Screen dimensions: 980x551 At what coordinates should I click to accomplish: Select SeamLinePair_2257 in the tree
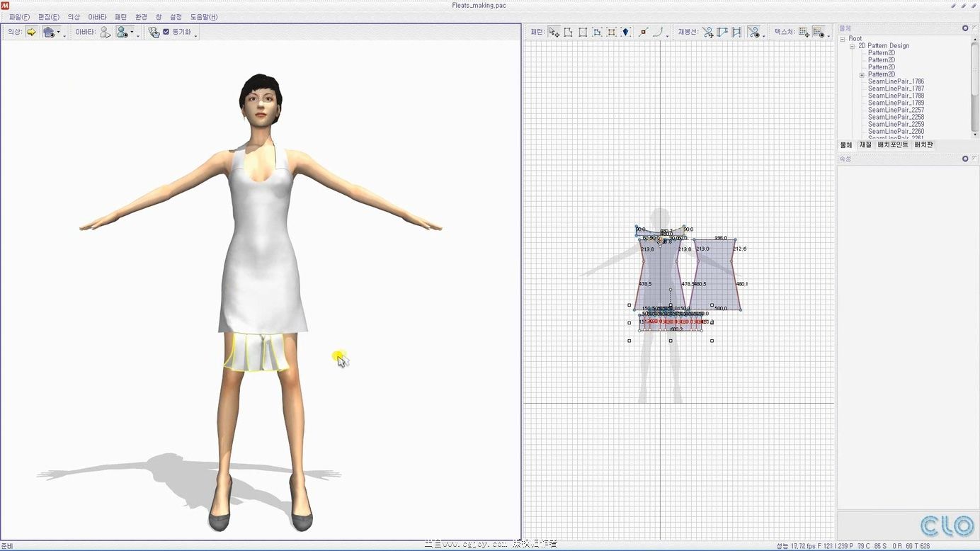click(x=896, y=110)
